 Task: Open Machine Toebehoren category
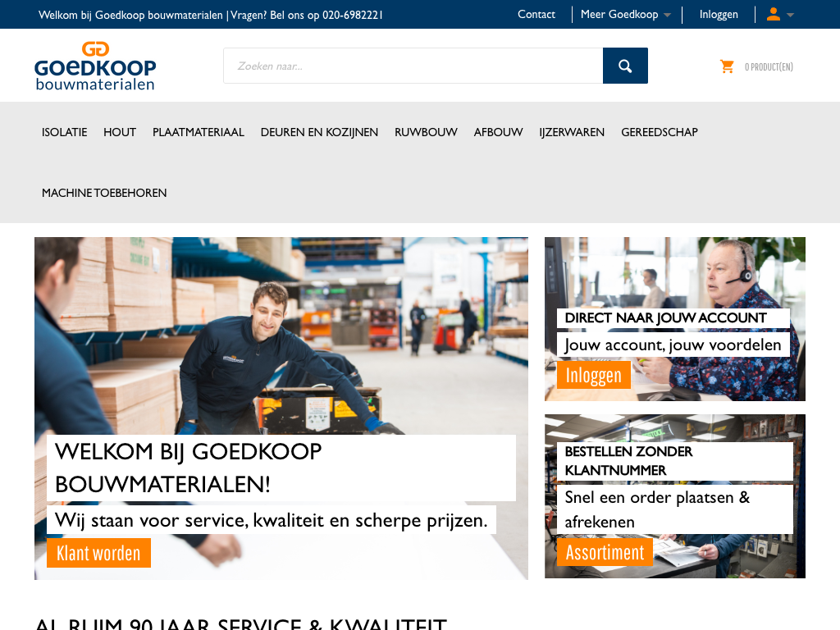pos(104,192)
